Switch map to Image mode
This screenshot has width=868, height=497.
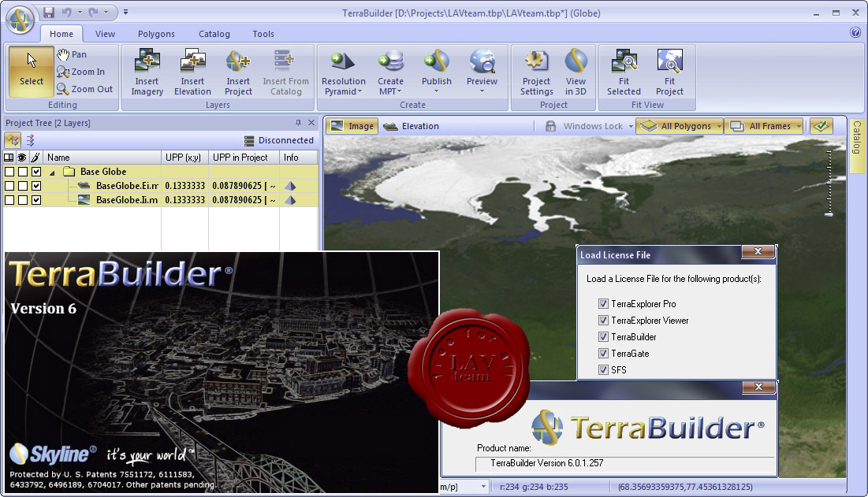coord(352,126)
